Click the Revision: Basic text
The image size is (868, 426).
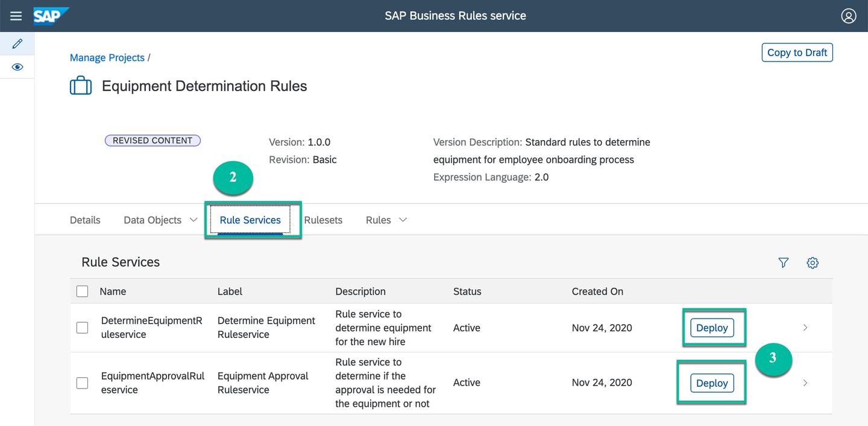coord(303,160)
